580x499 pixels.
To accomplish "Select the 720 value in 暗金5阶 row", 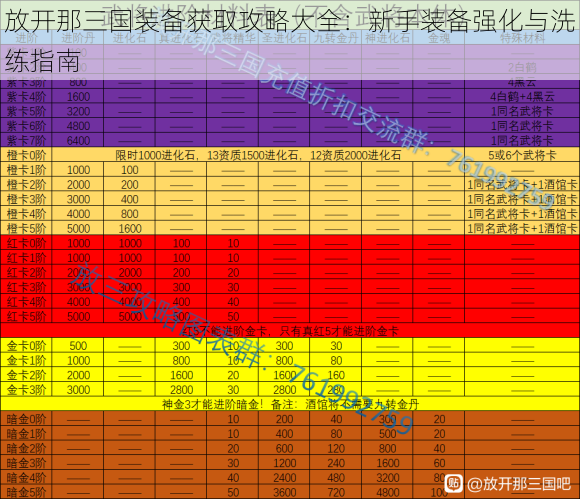I will [336, 492].
